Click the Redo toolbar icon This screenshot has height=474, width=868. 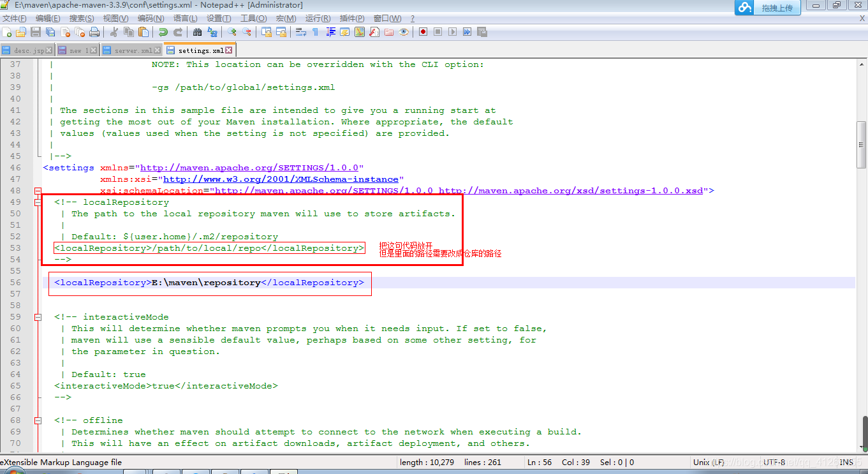click(178, 32)
